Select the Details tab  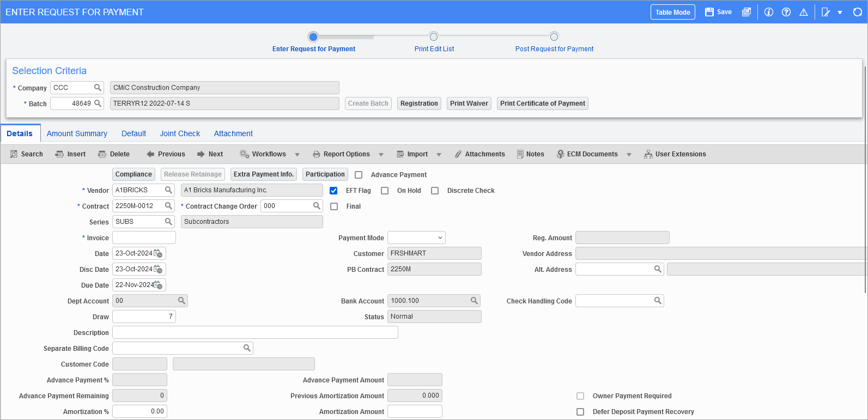click(x=20, y=133)
